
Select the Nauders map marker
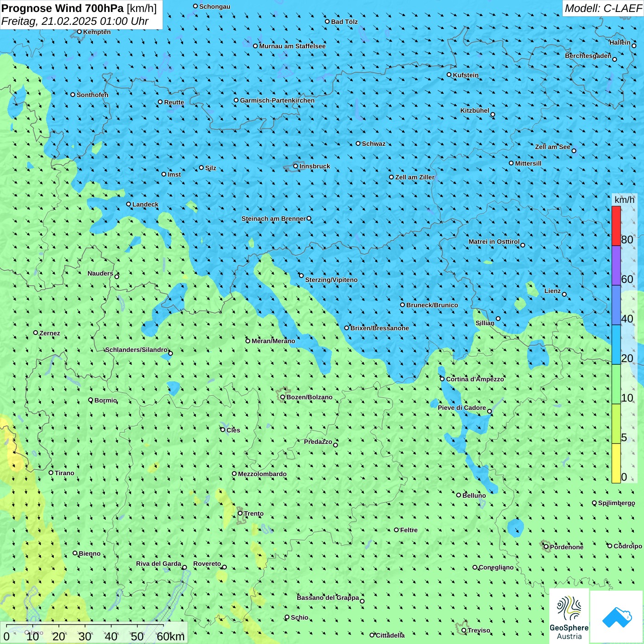(117, 276)
